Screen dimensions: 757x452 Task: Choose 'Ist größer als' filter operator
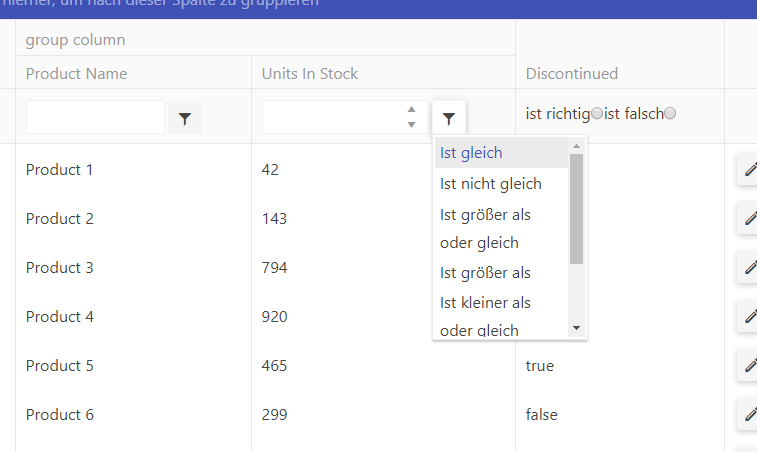[485, 272]
